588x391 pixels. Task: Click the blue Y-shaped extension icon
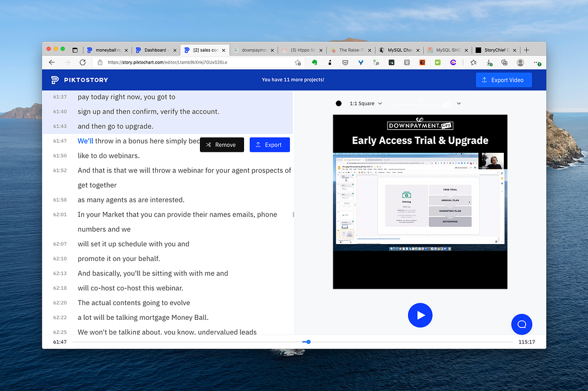361,62
